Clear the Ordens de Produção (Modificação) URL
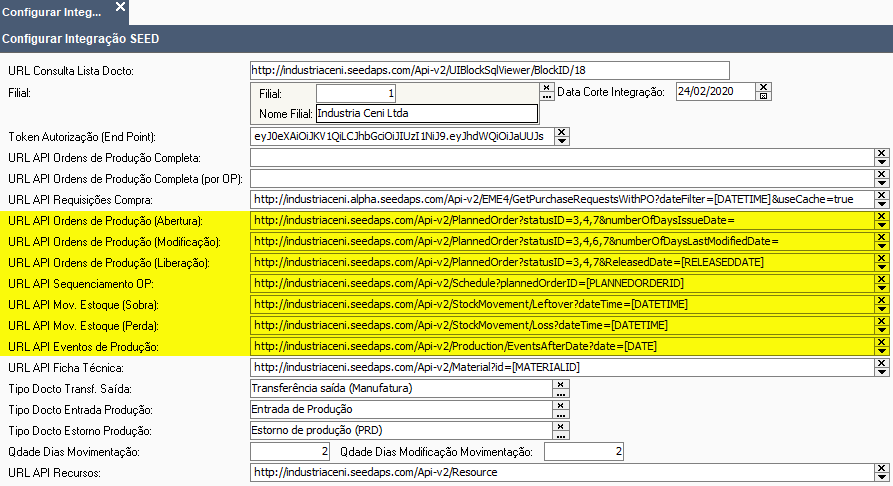893x486 pixels. pyautogui.click(x=882, y=238)
